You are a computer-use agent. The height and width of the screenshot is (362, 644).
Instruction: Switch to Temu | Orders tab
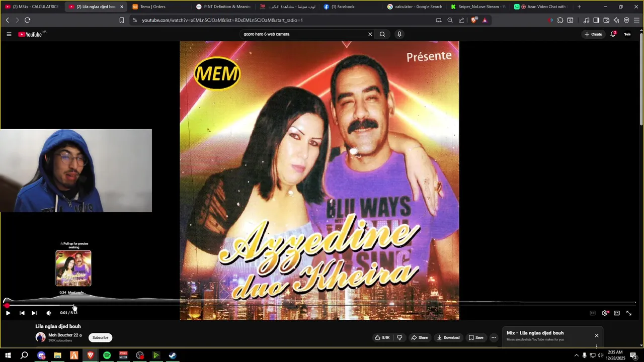160,7
